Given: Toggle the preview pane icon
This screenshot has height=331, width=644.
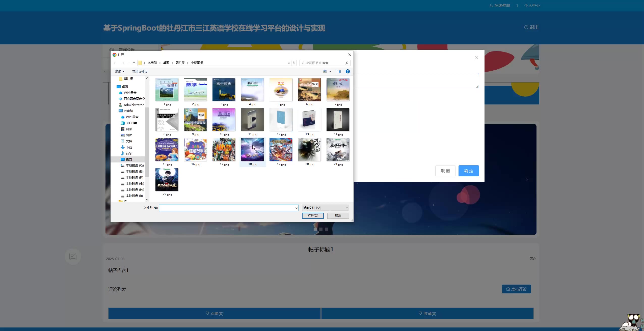Looking at the screenshot, I should pyautogui.click(x=338, y=71).
